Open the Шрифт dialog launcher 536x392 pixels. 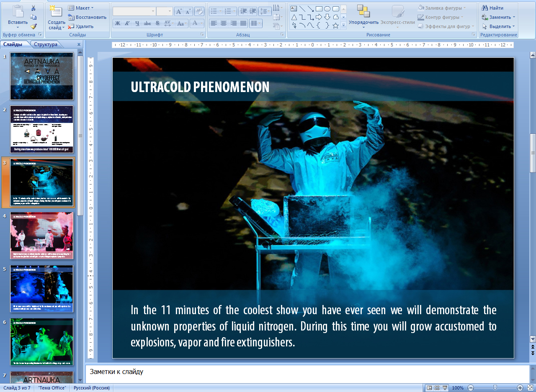[x=202, y=35]
